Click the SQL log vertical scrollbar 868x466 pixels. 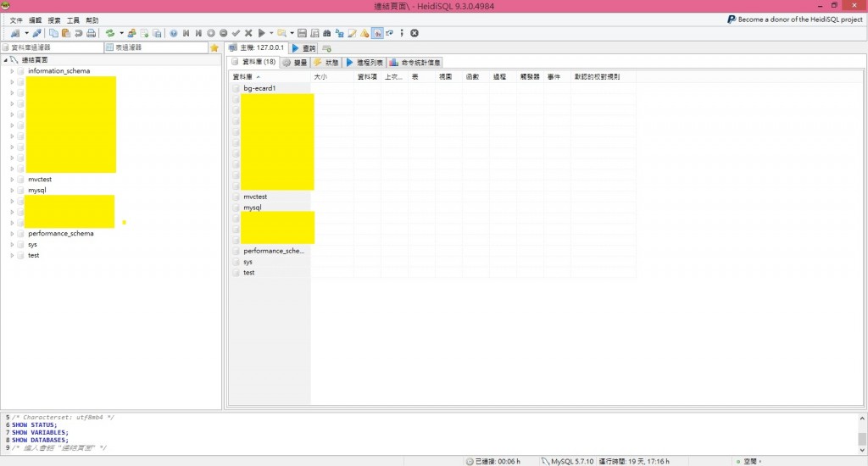click(x=862, y=435)
